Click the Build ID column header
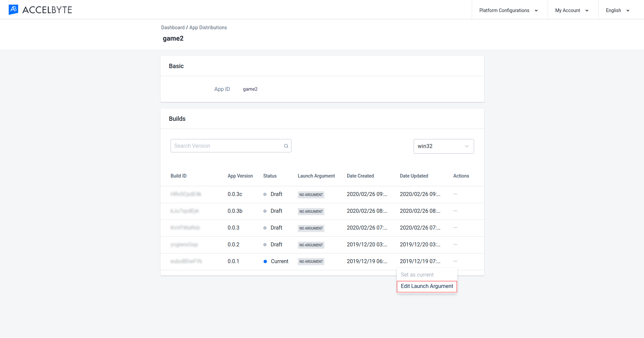The height and width of the screenshot is (338, 644). [x=179, y=176]
